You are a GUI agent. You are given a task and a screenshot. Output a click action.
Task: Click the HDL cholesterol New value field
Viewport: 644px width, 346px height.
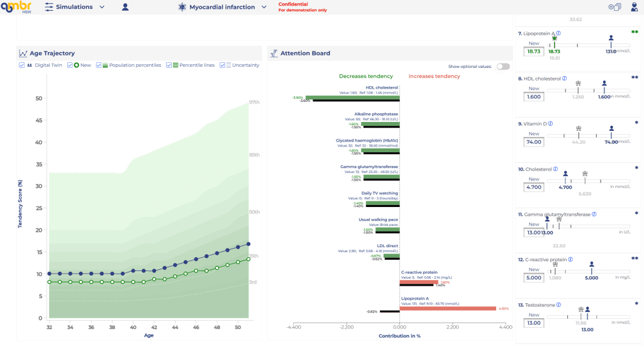pos(534,97)
